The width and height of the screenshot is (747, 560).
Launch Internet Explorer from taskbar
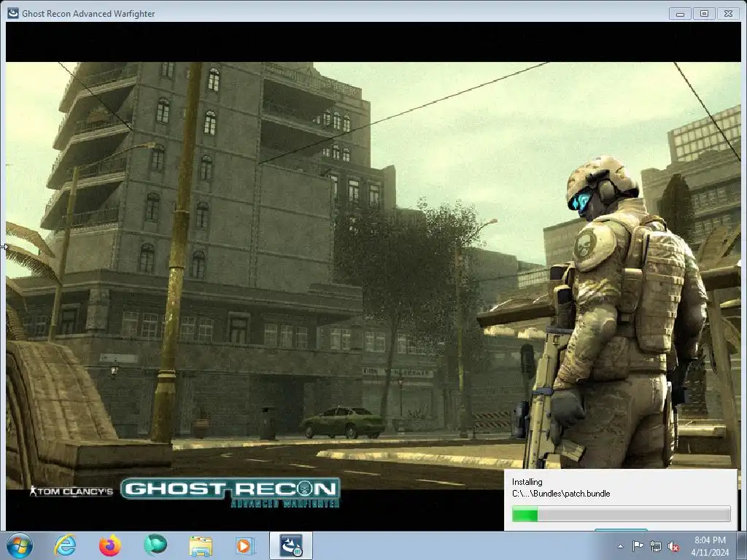pos(65,545)
